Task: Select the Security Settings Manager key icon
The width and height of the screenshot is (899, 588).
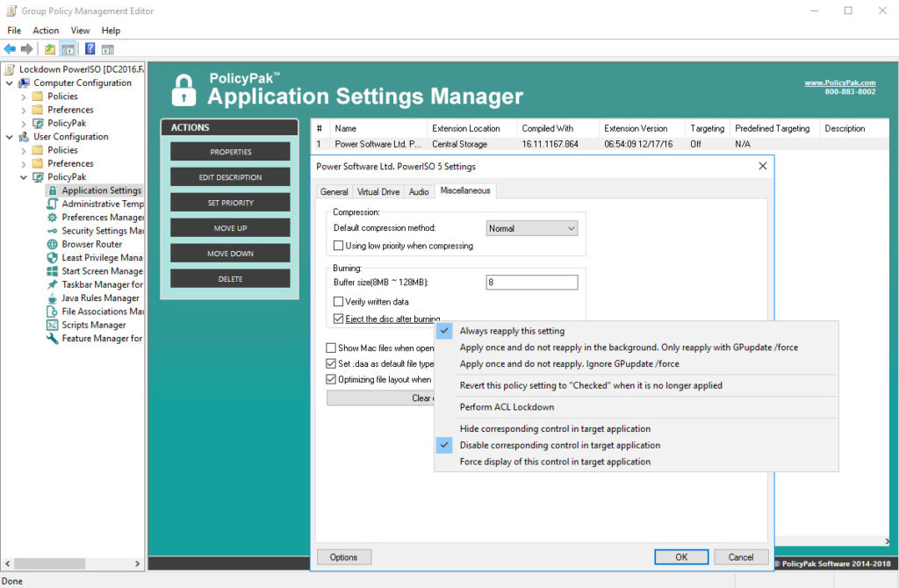Action: [x=52, y=231]
